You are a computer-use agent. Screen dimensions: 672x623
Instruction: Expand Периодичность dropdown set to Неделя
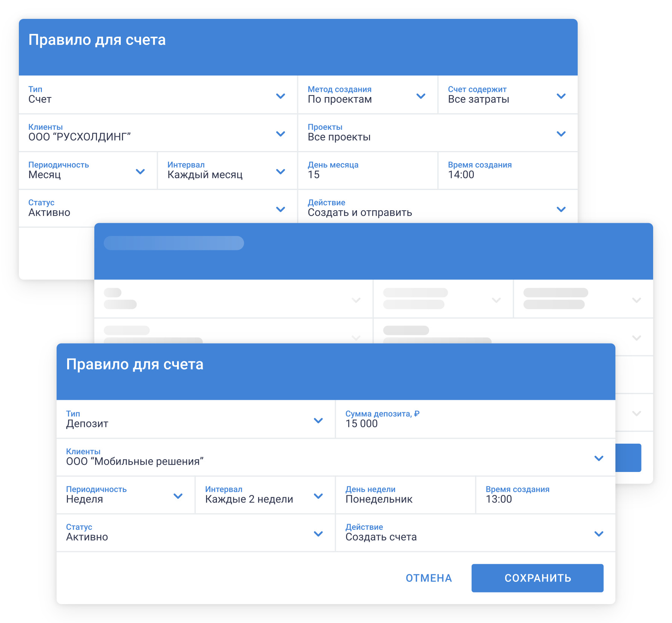click(x=125, y=495)
